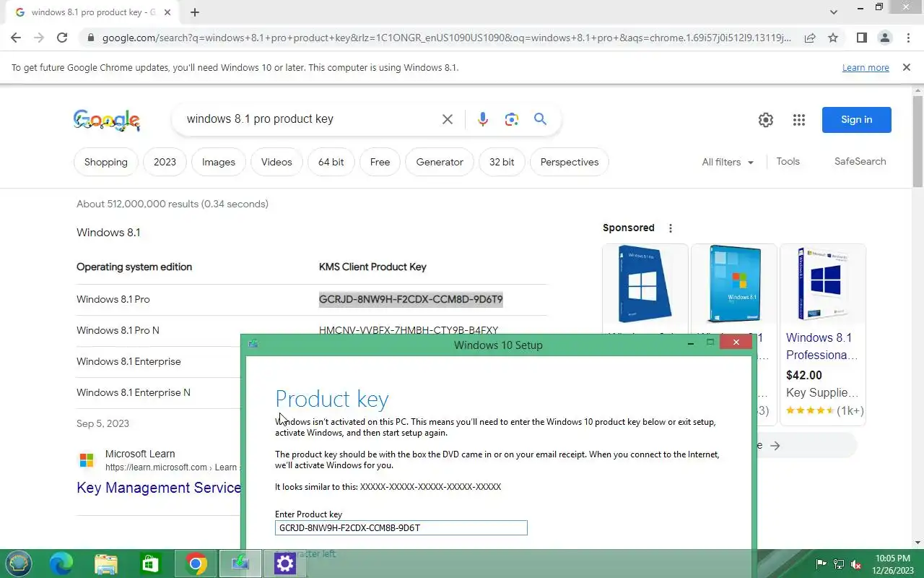Open Google quick settings gear
This screenshot has width=924, height=578.
tap(766, 120)
